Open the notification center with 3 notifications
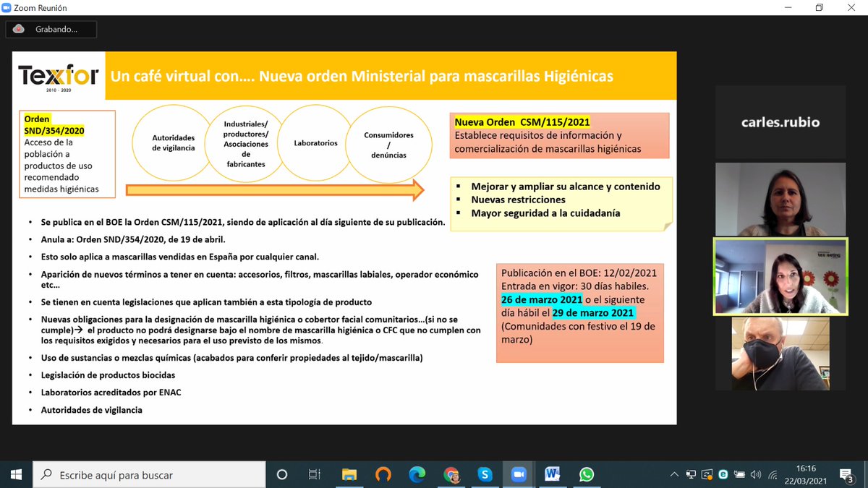This screenshot has height=488, width=868. (x=848, y=475)
